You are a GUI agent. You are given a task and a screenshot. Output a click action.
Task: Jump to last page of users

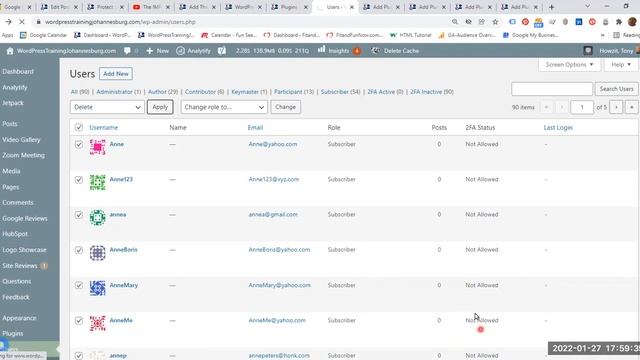coord(631,107)
